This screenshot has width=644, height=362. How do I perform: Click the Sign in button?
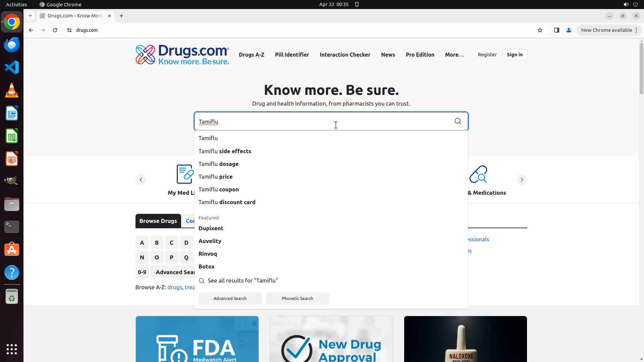click(515, 55)
